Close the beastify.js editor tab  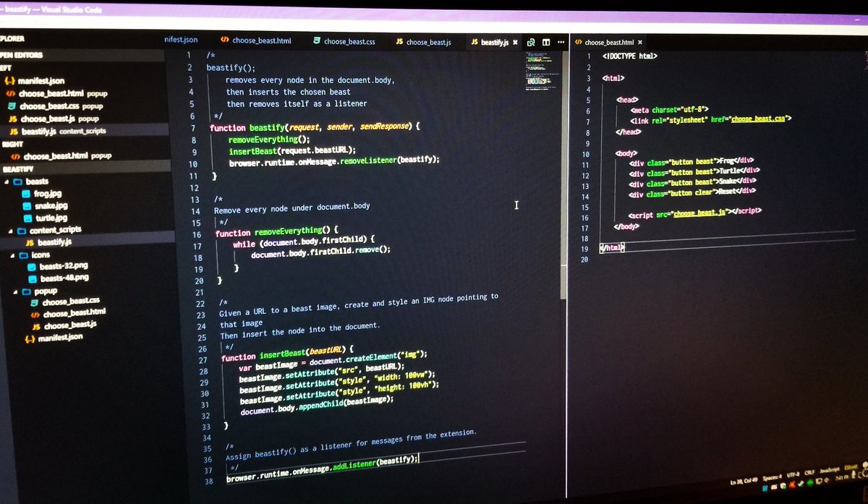(515, 43)
